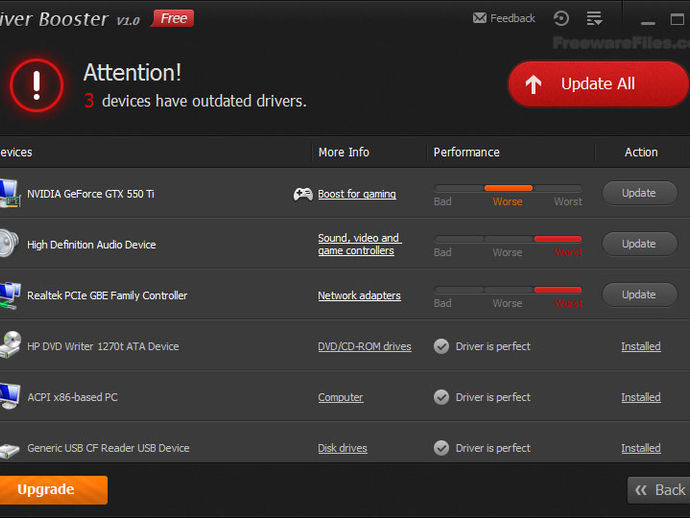Screen dimensions: 690x518
Task: Open the Computer category link
Action: pos(341,397)
